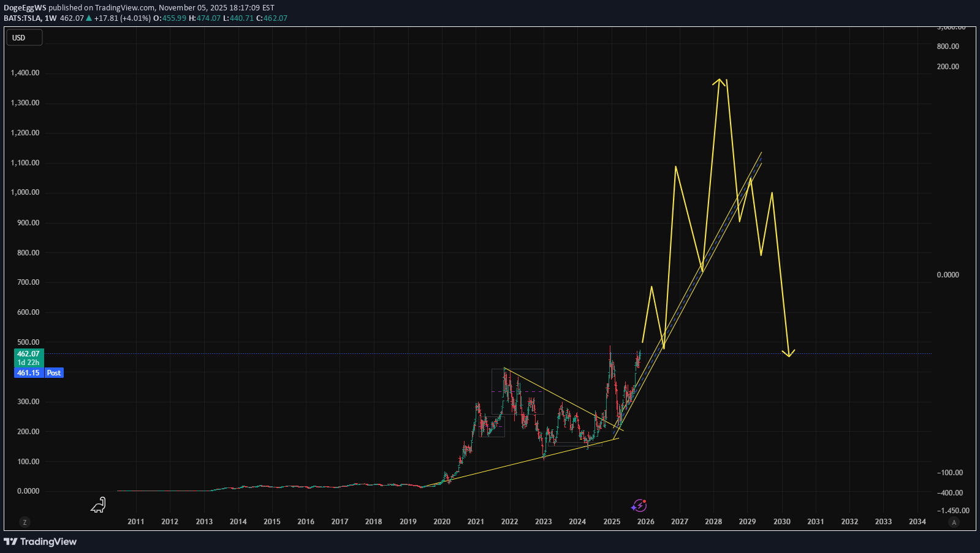The width and height of the screenshot is (980, 553).
Task: Click the blue 461.15 post-market price label
Action: point(28,373)
